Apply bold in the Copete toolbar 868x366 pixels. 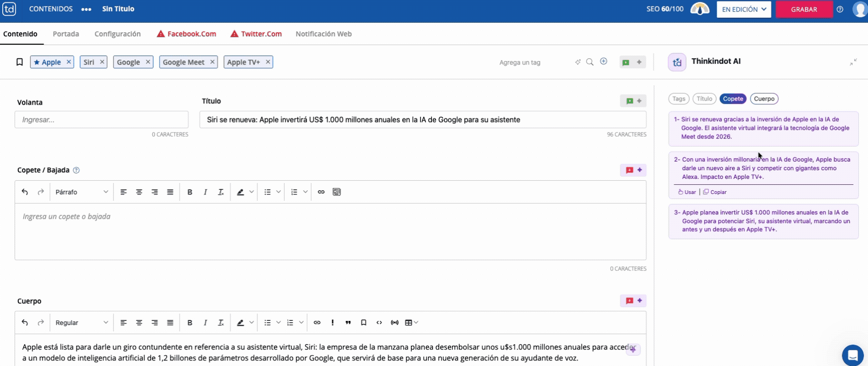(190, 192)
